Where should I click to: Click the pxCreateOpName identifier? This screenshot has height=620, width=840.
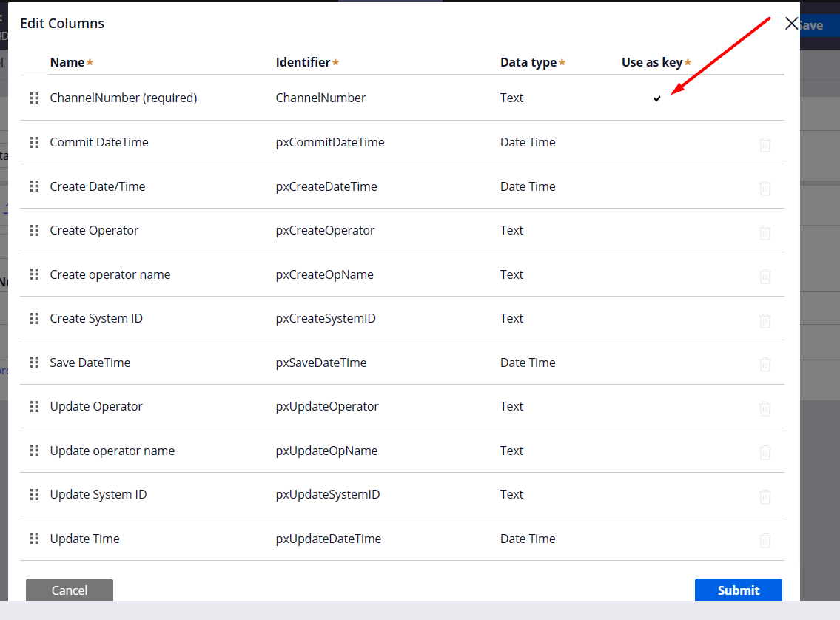click(x=325, y=274)
